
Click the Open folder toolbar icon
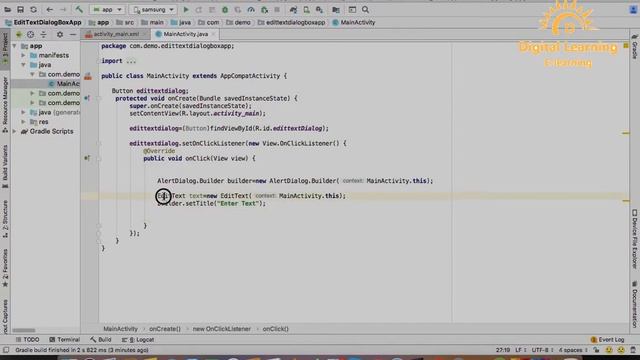click(7, 9)
